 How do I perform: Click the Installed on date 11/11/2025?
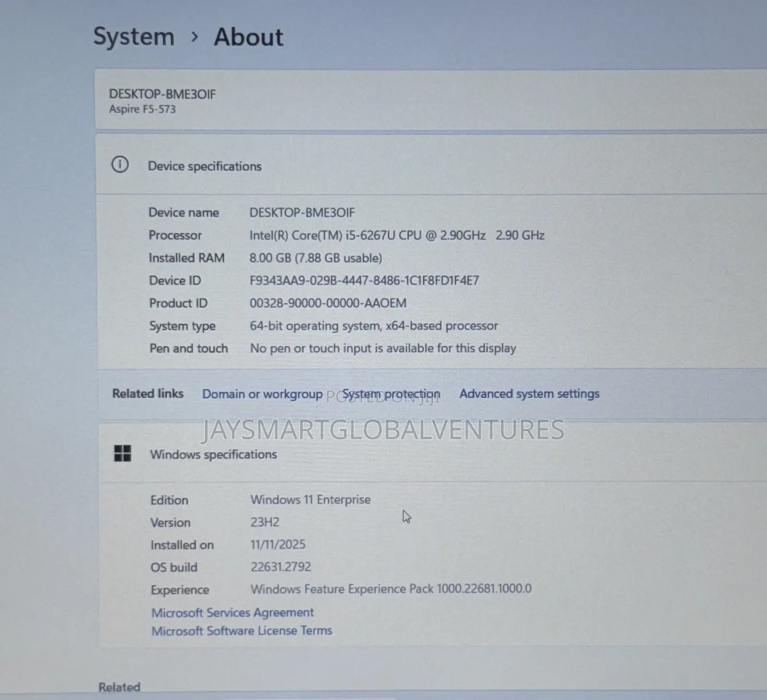(278, 545)
